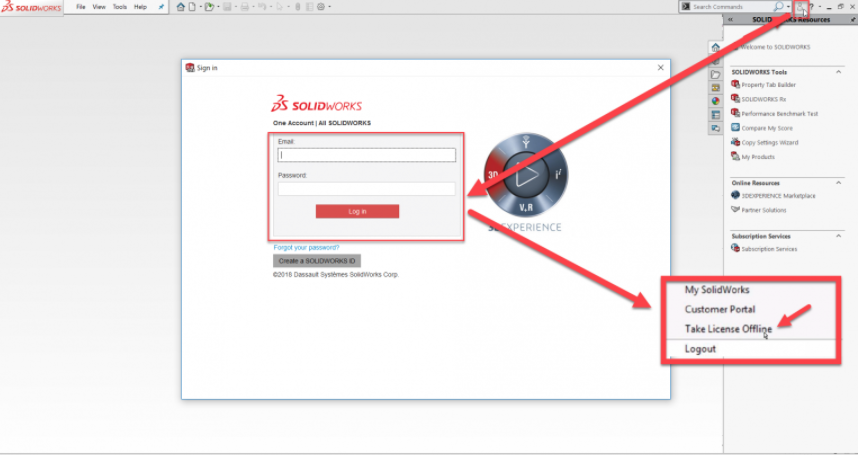
Task: Open the View Palette task pane tab
Action: [x=716, y=88]
